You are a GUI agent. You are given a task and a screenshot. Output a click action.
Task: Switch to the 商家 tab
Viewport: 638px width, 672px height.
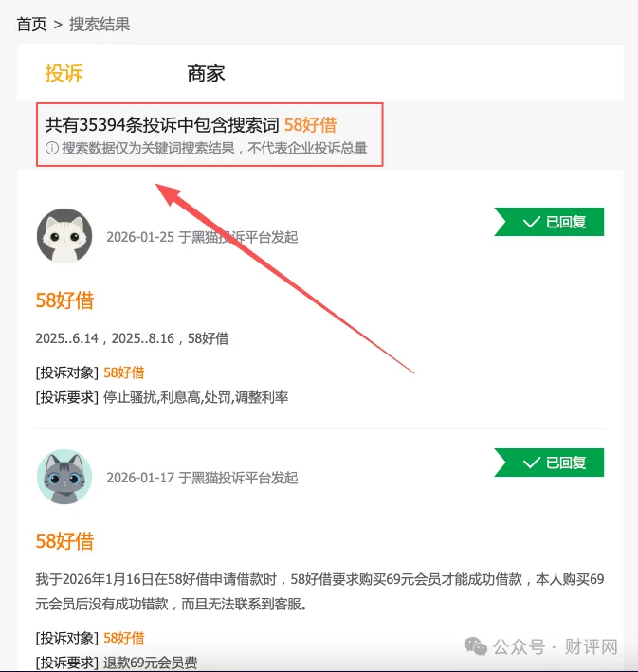click(206, 73)
